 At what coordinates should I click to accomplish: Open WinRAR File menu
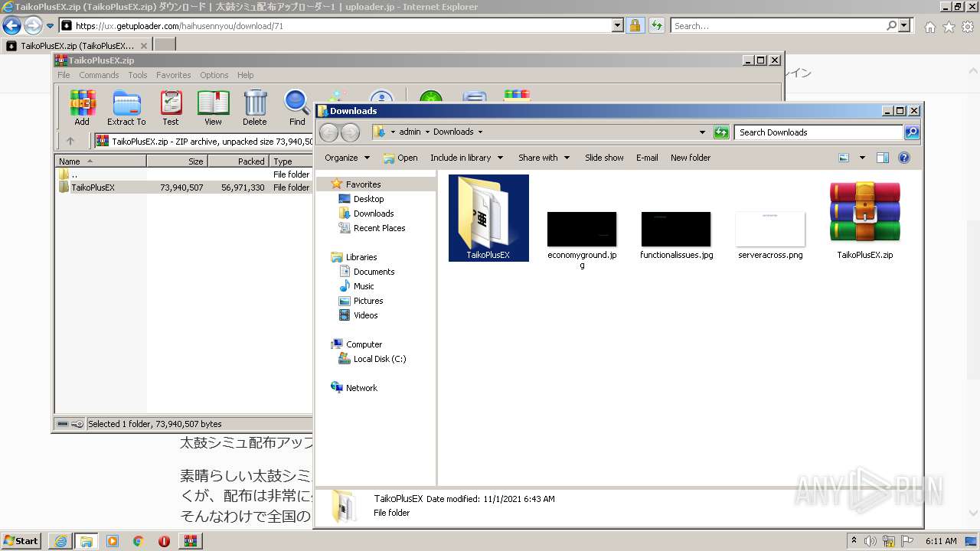pyautogui.click(x=64, y=75)
